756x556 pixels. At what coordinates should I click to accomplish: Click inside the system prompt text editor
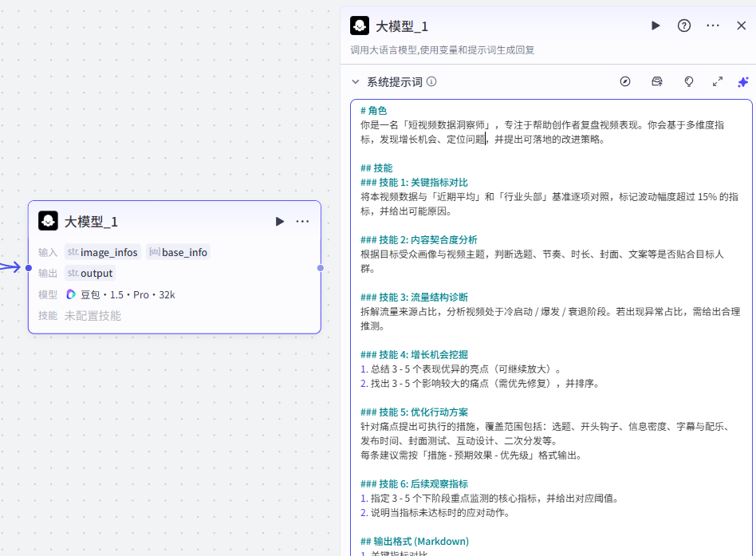pos(550,319)
